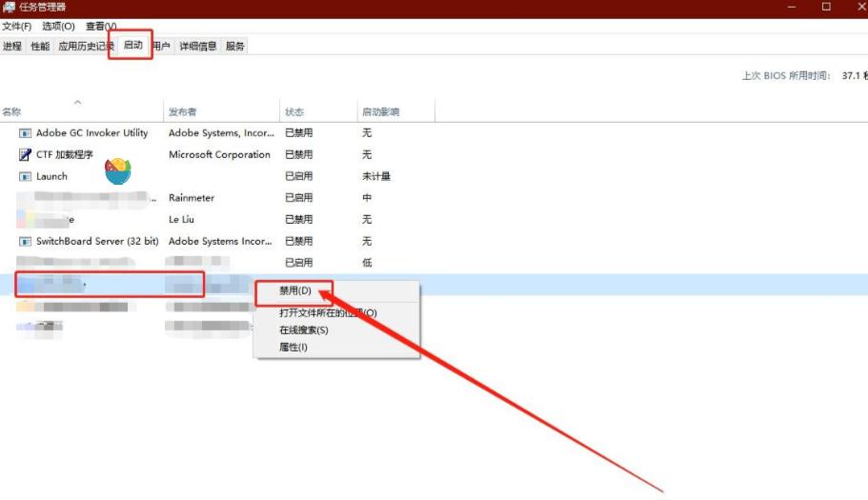Screen dimensions: 868x500
Task: Switch to the 性能 tab
Action: [40, 46]
